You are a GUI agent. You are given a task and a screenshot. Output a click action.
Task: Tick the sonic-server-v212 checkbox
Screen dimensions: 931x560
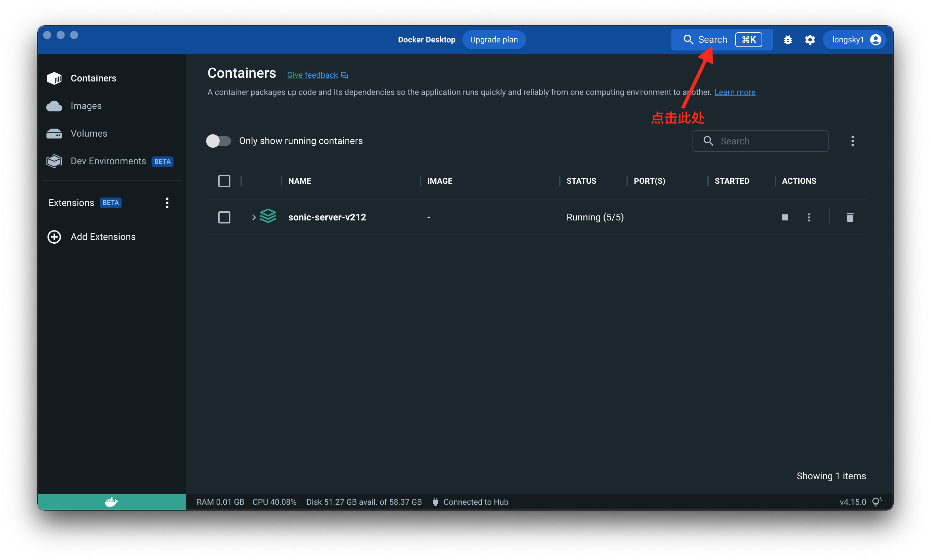pos(224,217)
